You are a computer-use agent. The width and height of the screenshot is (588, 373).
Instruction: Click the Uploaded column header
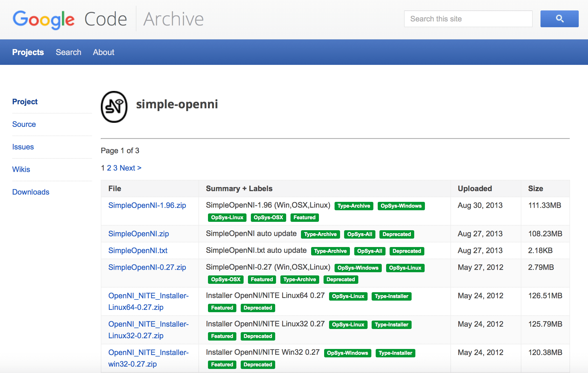(475, 189)
